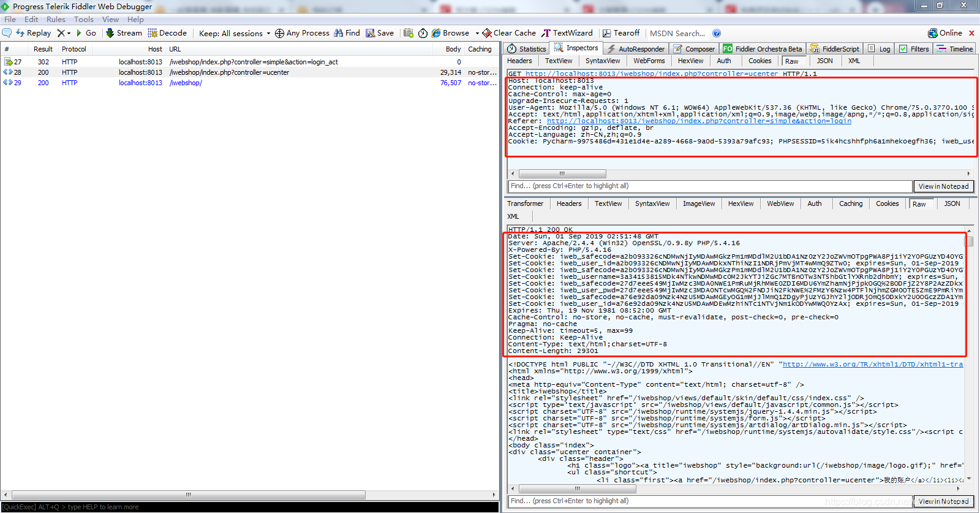Sort sessions by URL column header
Viewport: 980px width, 513px height.
tap(175, 49)
